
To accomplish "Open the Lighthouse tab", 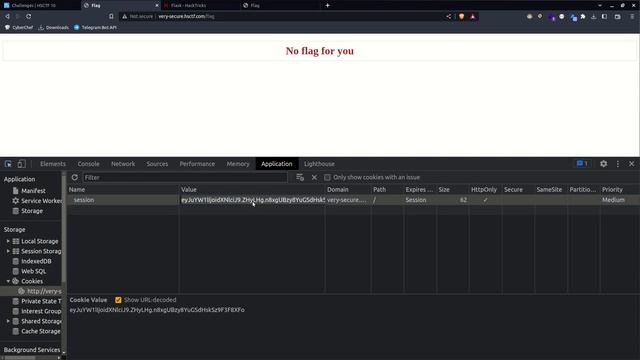I will click(319, 164).
